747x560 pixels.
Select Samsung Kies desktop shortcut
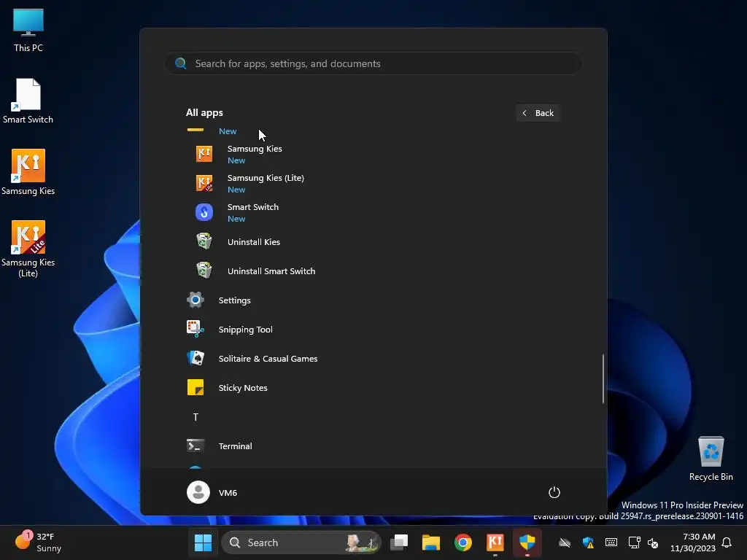[x=28, y=172]
